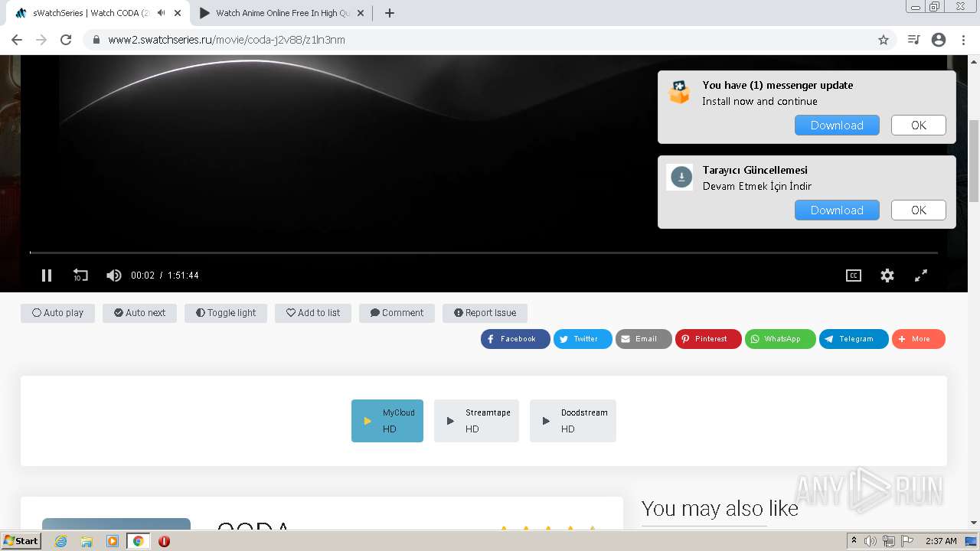Add movie to list
This screenshot has width=980, height=551.
click(x=313, y=313)
